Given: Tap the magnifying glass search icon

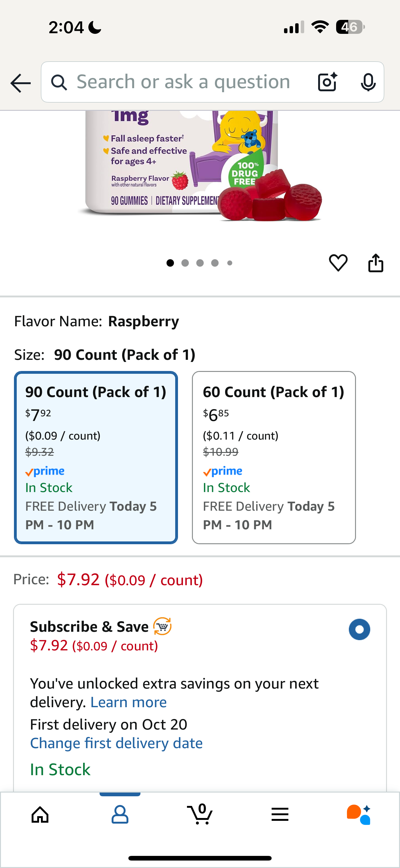Looking at the screenshot, I should point(59,82).
